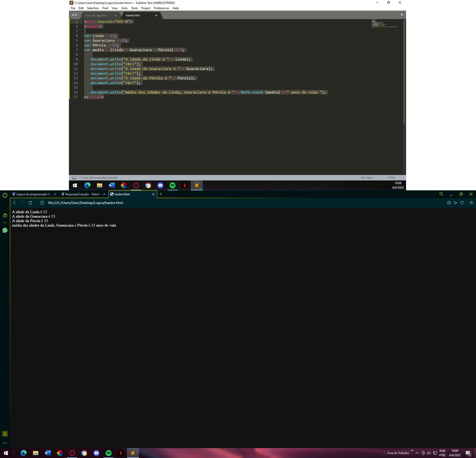This screenshot has width=476, height=458.
Task: Open File Explorer in taskbar under Sublime Text
Action: coord(100,185)
